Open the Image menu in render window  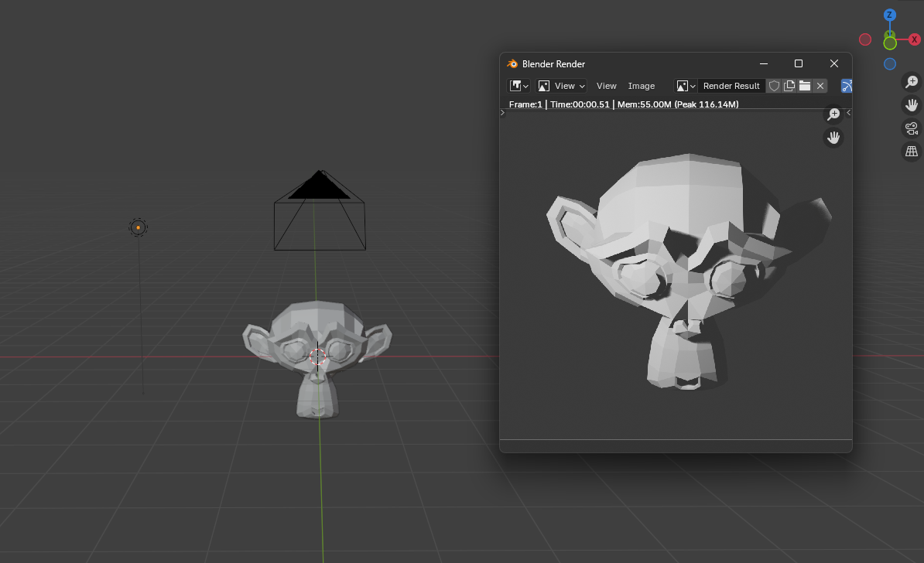pos(641,86)
